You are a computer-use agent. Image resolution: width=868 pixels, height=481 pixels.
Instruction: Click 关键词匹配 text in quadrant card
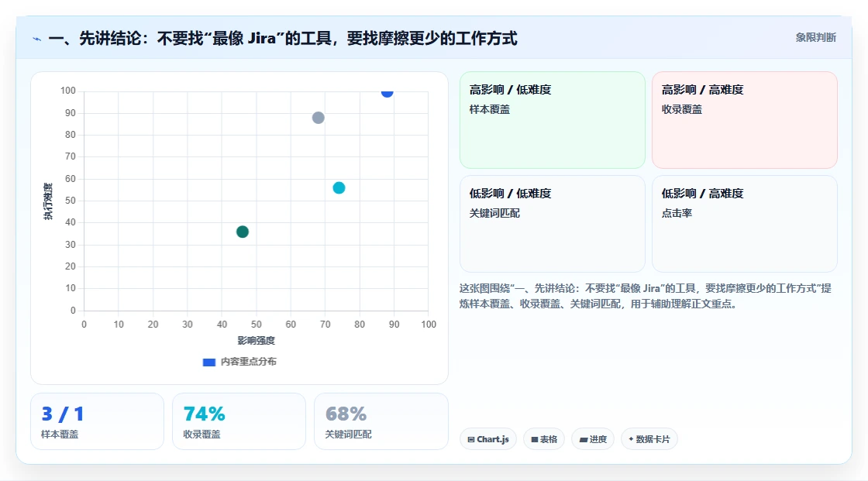494,213
